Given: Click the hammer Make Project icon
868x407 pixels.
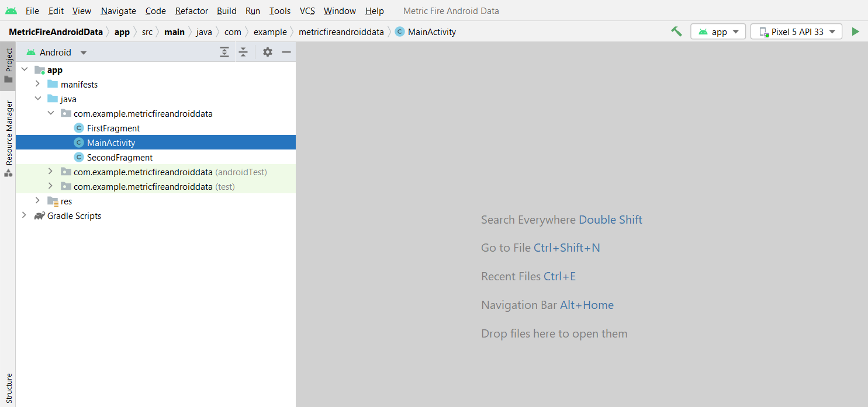Looking at the screenshot, I should [676, 32].
